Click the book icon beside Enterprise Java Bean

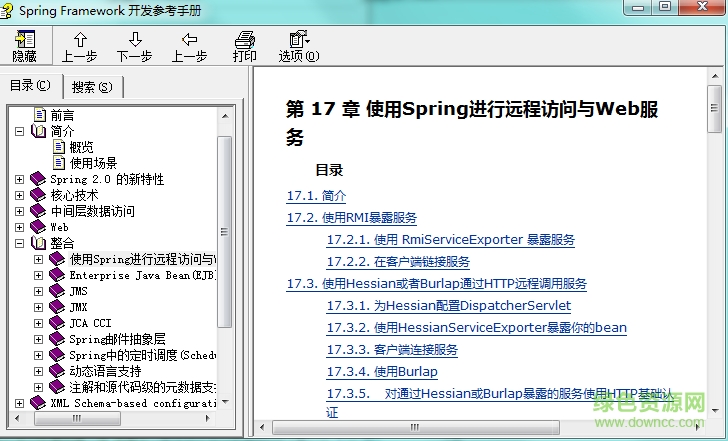click(57, 275)
